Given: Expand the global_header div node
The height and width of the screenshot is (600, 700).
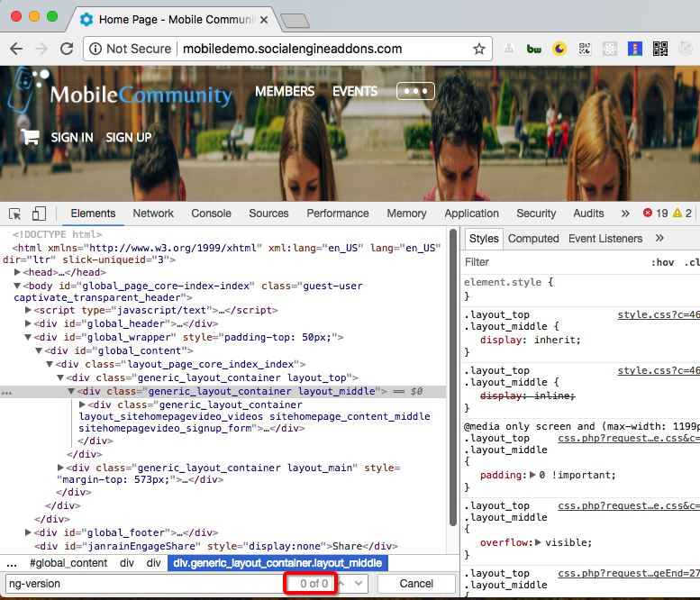Looking at the screenshot, I should [28, 323].
